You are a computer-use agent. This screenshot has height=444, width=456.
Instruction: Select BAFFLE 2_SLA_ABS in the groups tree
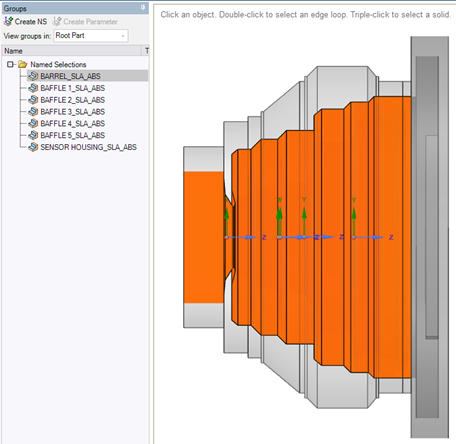coord(73,100)
